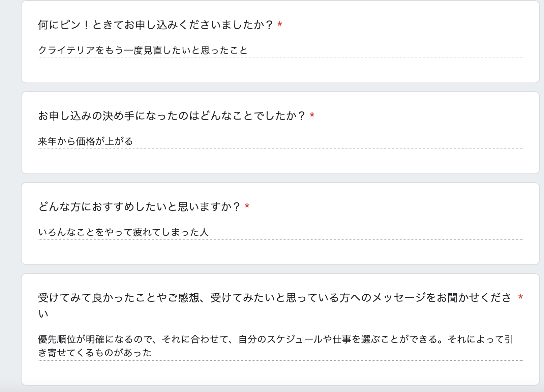This screenshot has width=544, height=392.
Task: Click the long answer starting with 優先順位が明確になる
Action: coord(275,339)
